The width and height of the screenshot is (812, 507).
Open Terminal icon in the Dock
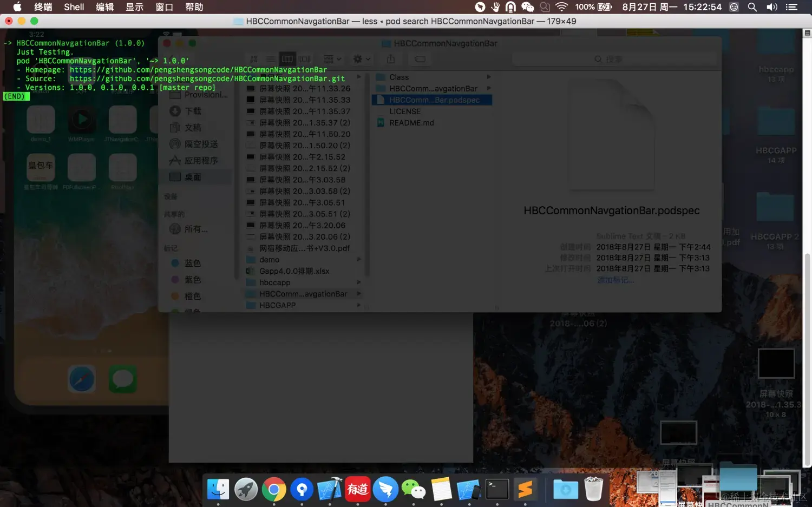coord(497,490)
